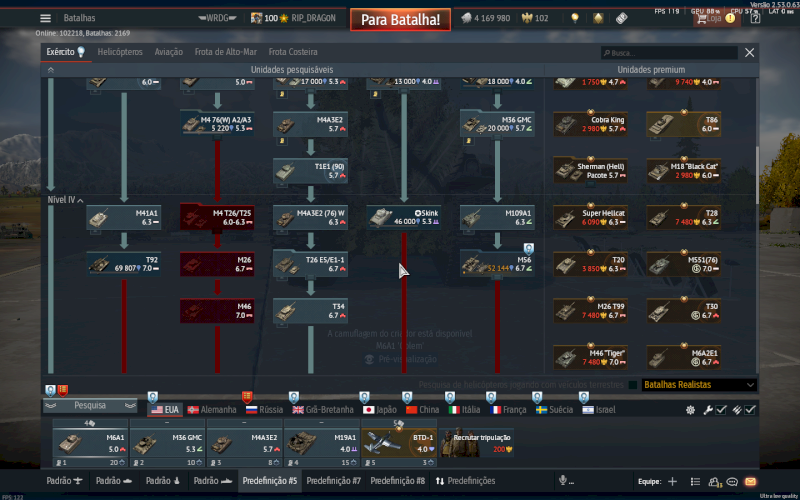Click the plus icon next to Equipe
Viewport: 800px width, 500px height.
tap(672, 481)
